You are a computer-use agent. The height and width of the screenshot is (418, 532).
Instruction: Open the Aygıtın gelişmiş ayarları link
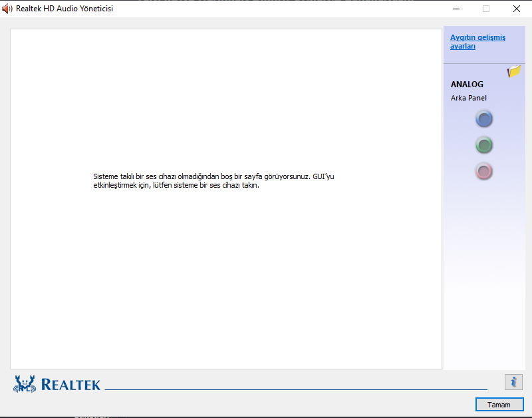click(477, 42)
